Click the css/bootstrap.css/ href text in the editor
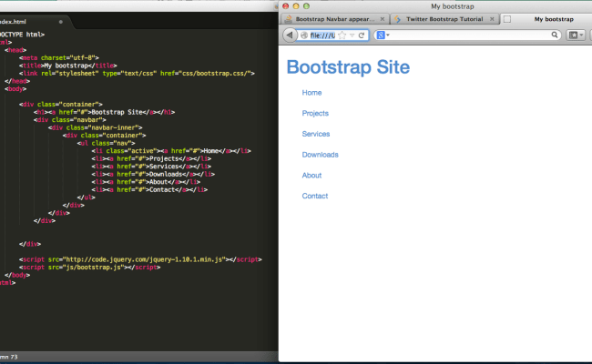 [217, 73]
